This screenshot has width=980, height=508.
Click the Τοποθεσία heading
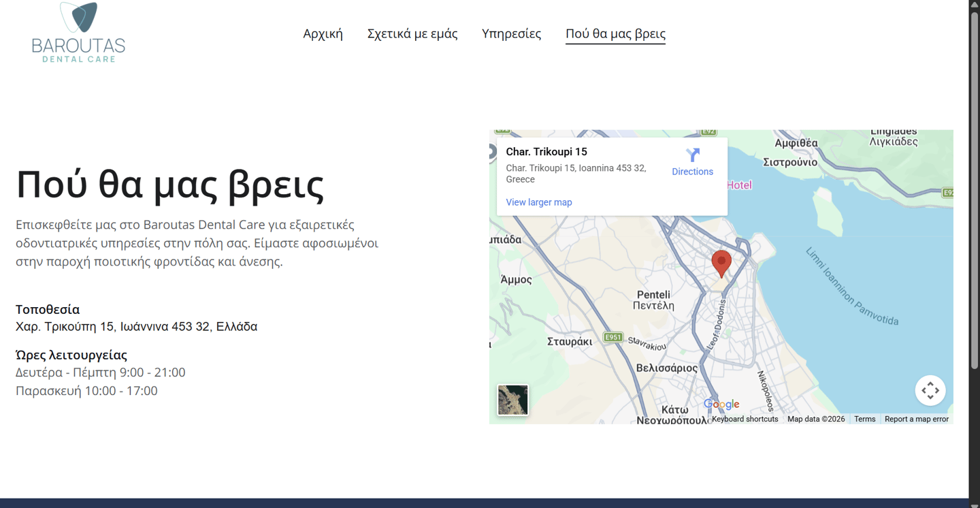[48, 310]
